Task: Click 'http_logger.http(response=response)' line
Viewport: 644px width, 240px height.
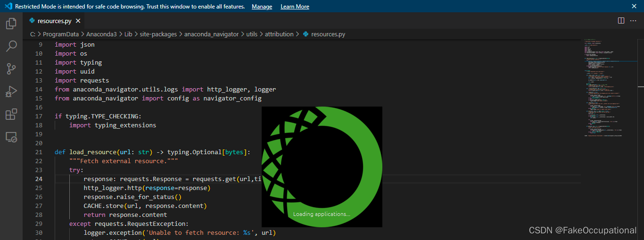Action: (147, 188)
